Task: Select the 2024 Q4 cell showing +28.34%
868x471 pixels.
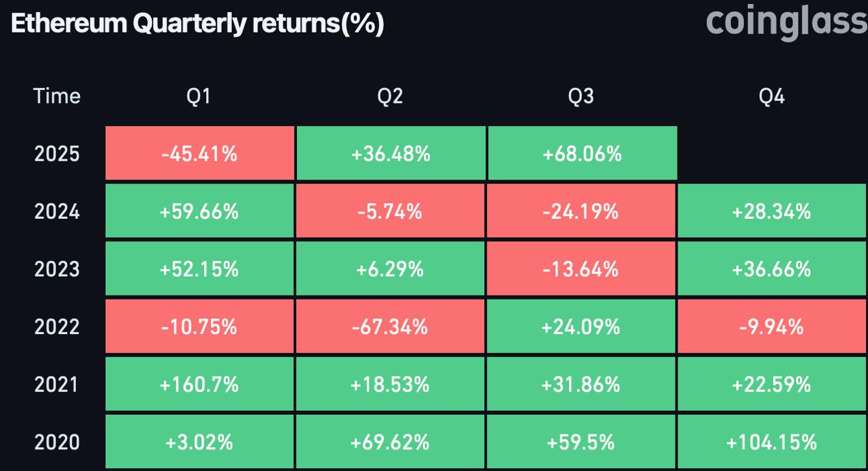Action: pos(772,211)
